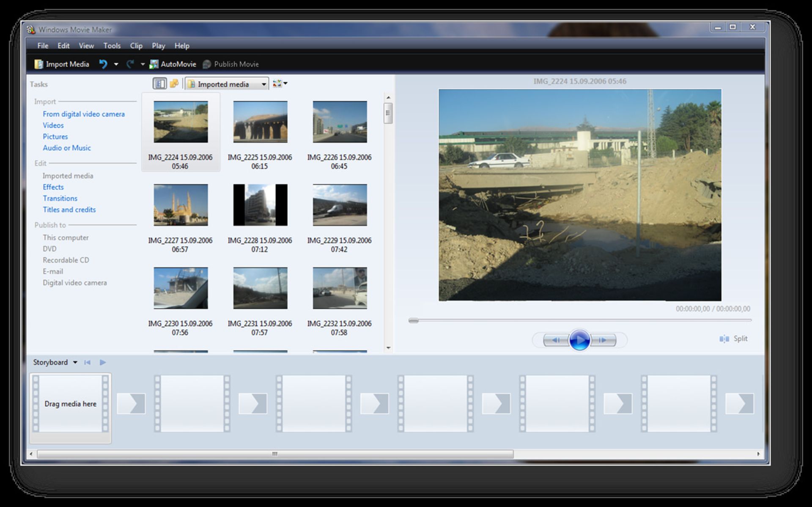Click E-mail publish option

[53, 271]
